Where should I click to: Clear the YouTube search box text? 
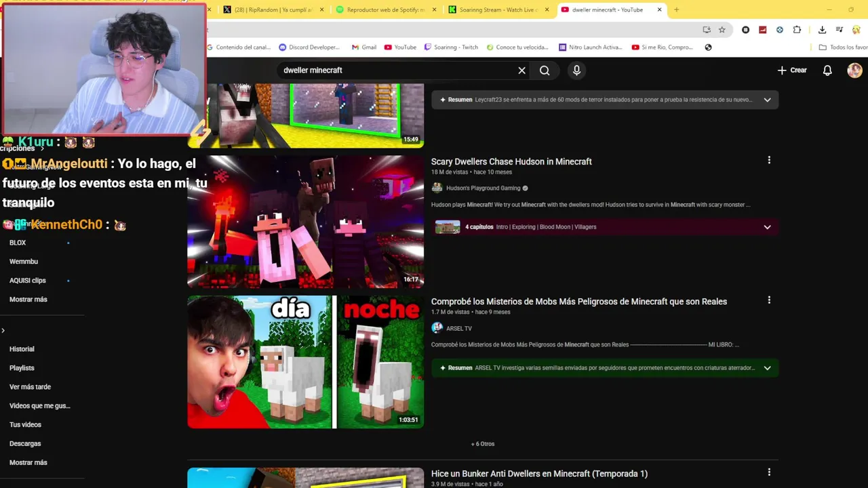pos(521,70)
